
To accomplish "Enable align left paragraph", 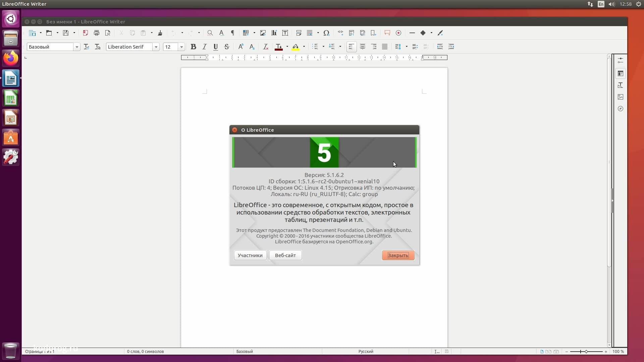I will pos(351,47).
